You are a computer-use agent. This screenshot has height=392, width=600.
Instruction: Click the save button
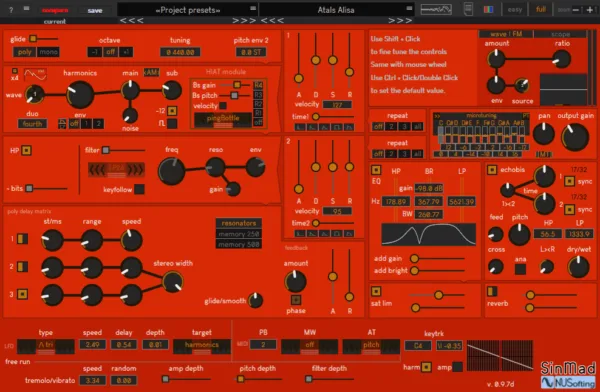coord(95,10)
